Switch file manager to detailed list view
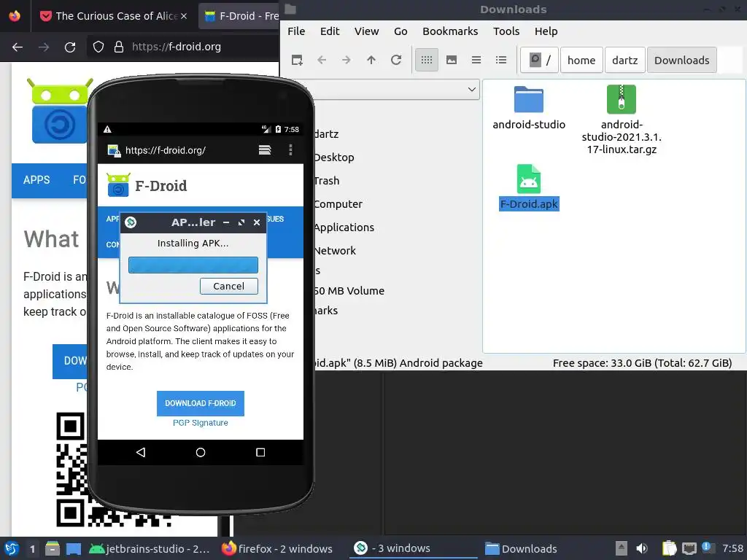747x560 pixels. (x=500, y=60)
